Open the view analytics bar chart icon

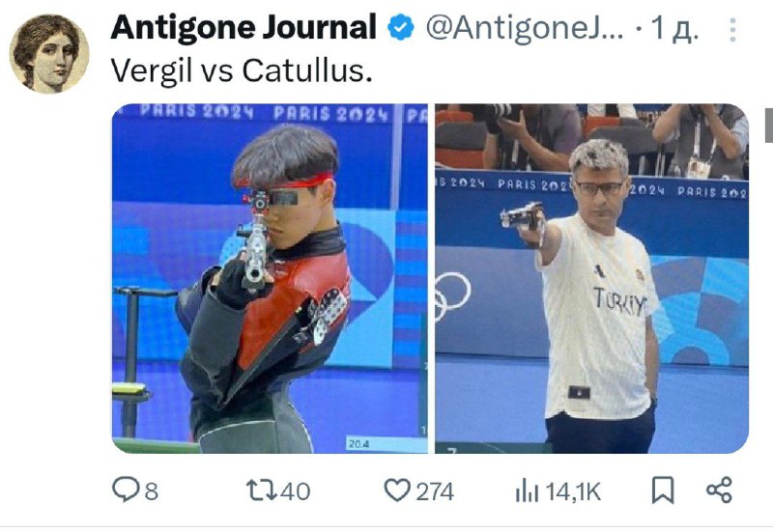[x=527, y=491]
